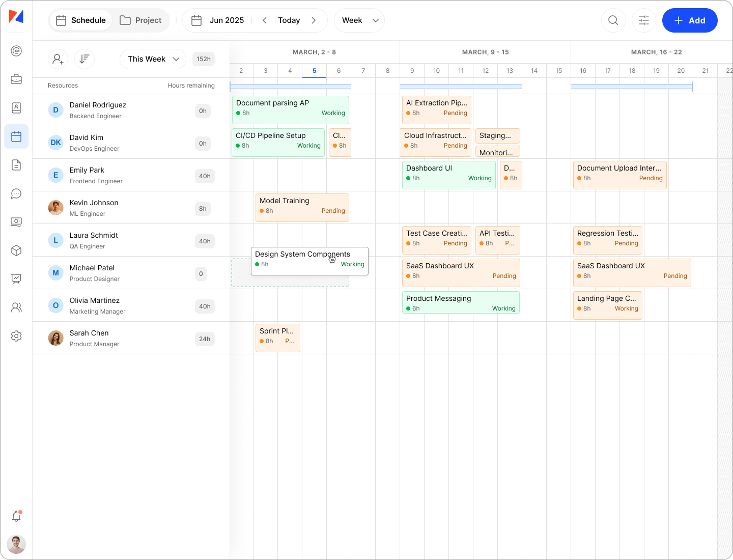Open notifications bell icon
Screen dimensions: 733x560
point(16,516)
